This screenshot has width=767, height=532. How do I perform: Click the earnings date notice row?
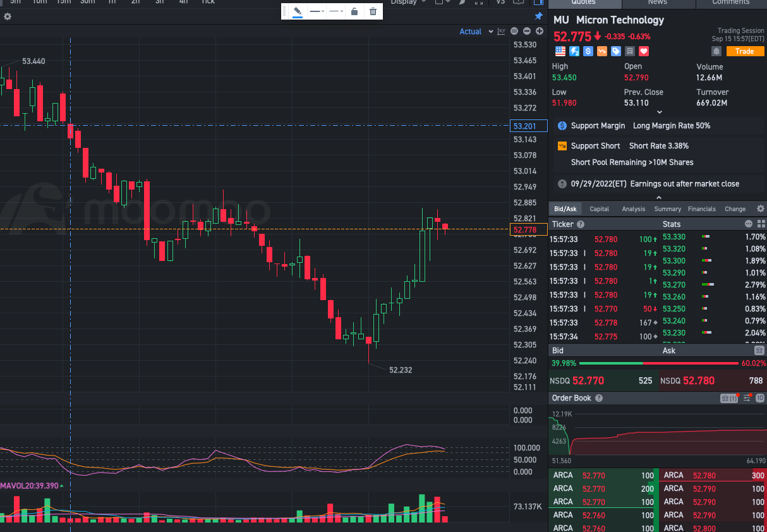point(658,184)
